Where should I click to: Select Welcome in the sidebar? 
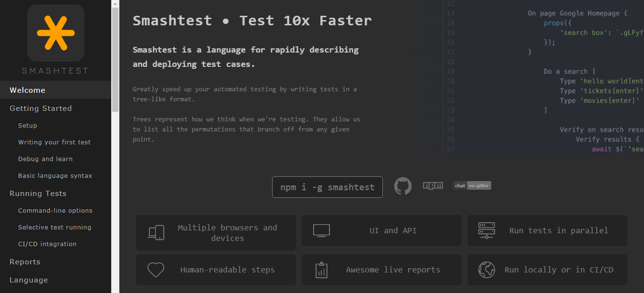(x=27, y=90)
